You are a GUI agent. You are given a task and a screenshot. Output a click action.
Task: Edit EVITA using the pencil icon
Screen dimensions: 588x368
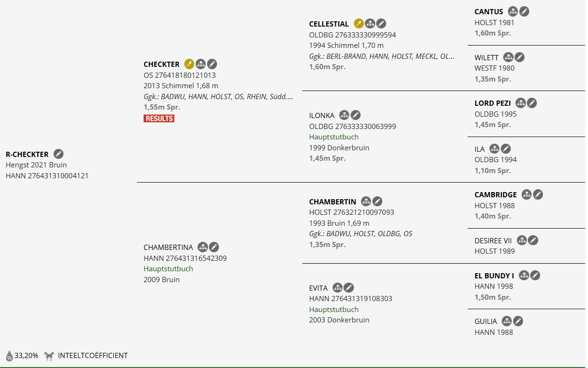pos(349,287)
